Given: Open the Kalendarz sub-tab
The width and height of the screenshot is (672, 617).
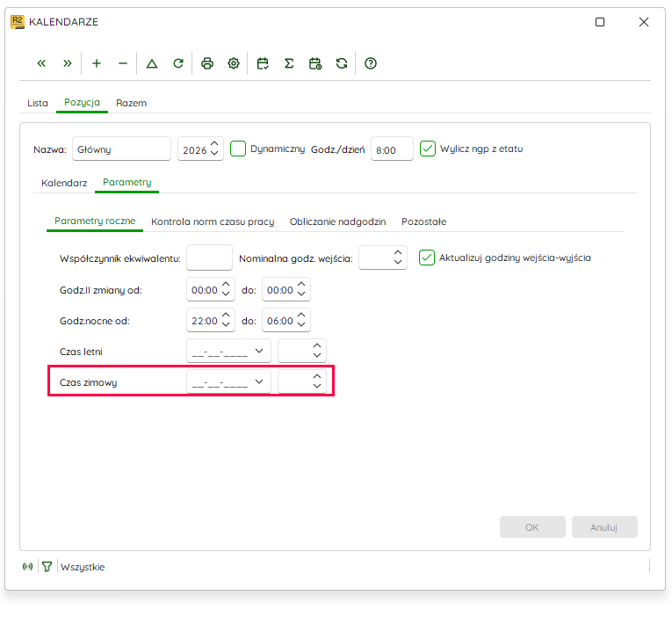Looking at the screenshot, I should click(x=64, y=183).
